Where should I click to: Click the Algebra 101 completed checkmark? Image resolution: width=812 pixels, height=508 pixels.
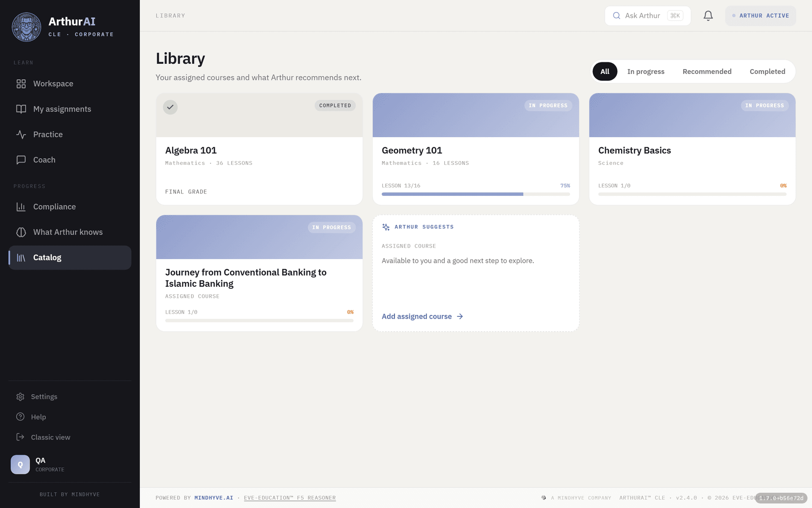[170, 107]
